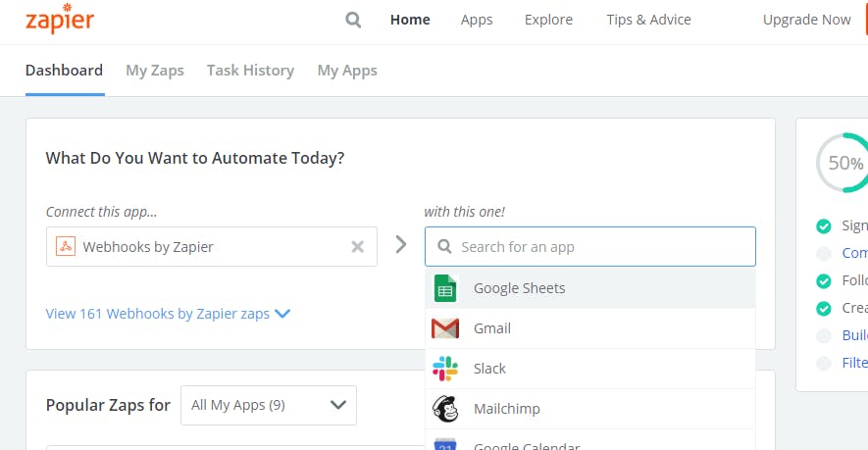This screenshot has height=450, width=868.
Task: Select the Mailchimp icon in dropdown
Action: (x=445, y=409)
